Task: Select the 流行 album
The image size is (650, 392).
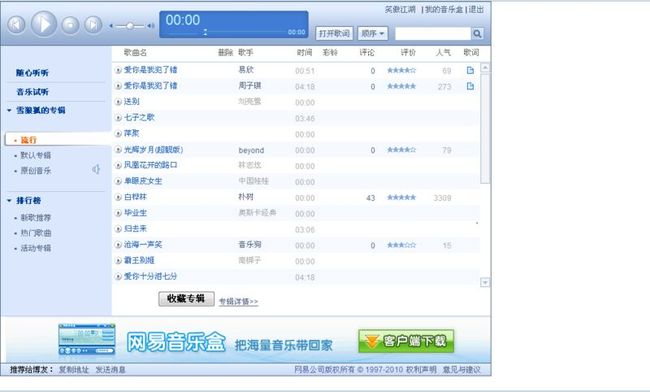Action: click(29, 140)
